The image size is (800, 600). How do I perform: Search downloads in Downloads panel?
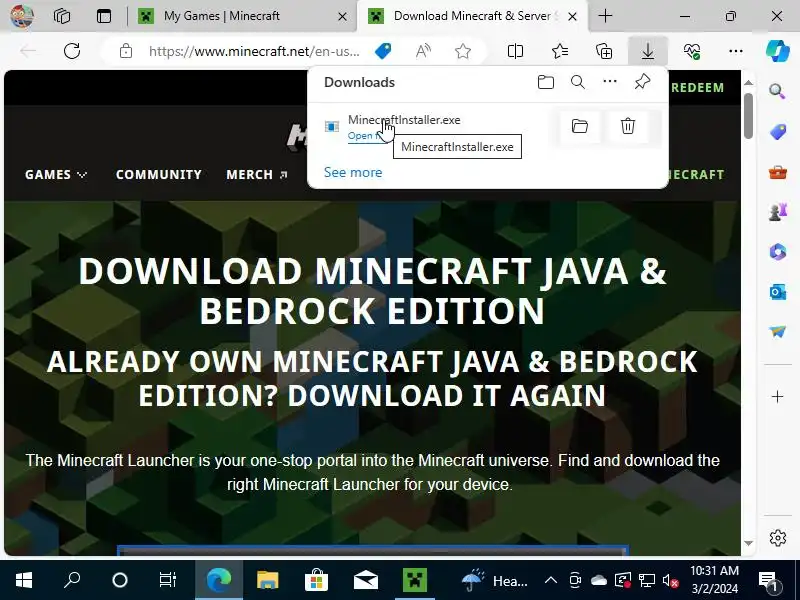coord(578,82)
